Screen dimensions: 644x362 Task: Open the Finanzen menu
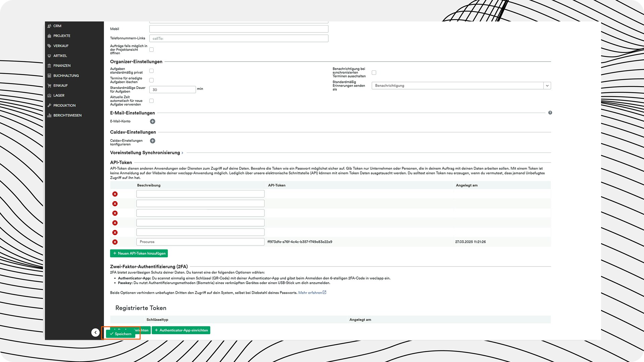[62, 66]
